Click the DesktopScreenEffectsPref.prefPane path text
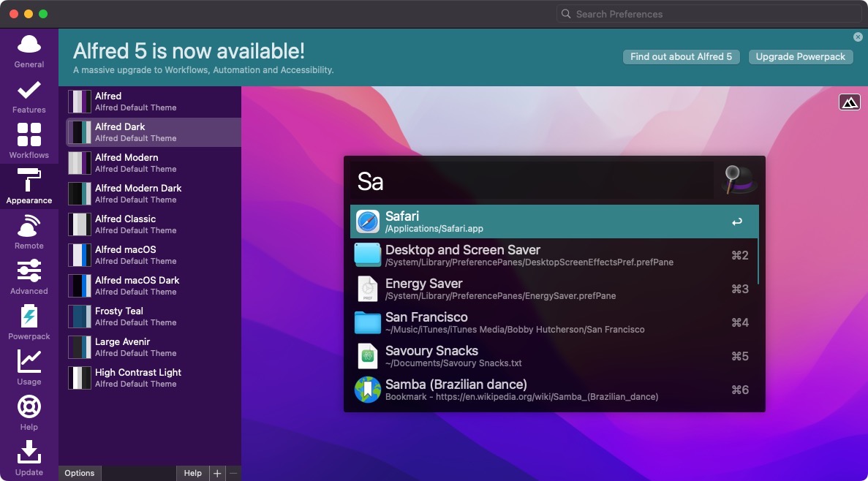The image size is (868, 481). coord(529,262)
